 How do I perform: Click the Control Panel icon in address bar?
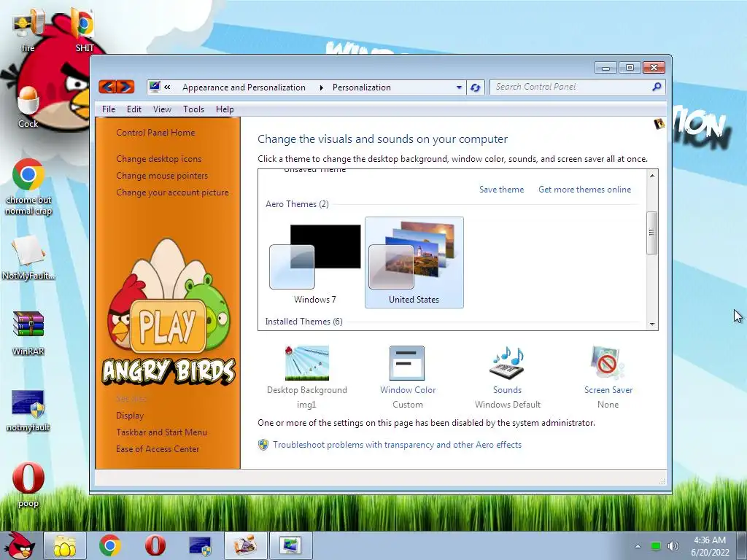[155, 87]
